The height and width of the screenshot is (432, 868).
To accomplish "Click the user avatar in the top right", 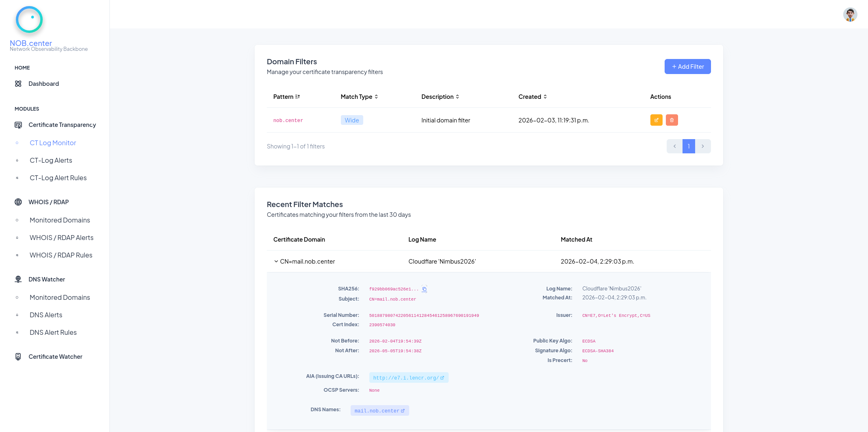I will click(x=850, y=14).
